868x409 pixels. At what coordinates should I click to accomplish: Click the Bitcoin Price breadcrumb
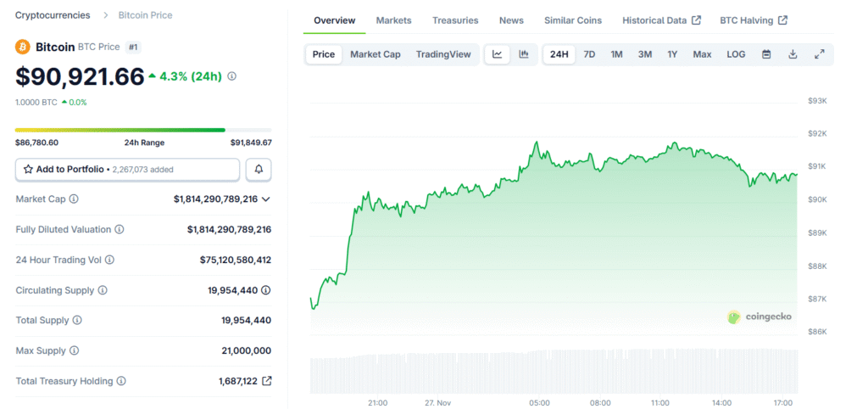146,15
